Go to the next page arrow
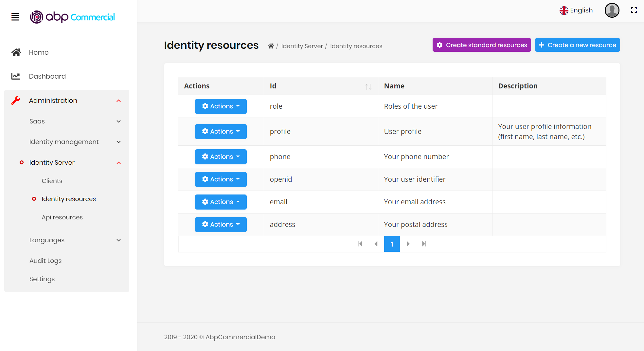Screen dimensions: 644x351 408,244
